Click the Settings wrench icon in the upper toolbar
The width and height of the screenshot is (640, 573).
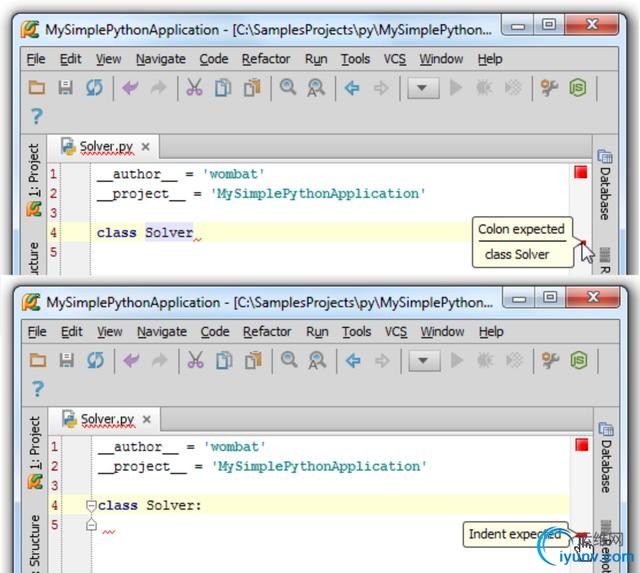tap(549, 87)
